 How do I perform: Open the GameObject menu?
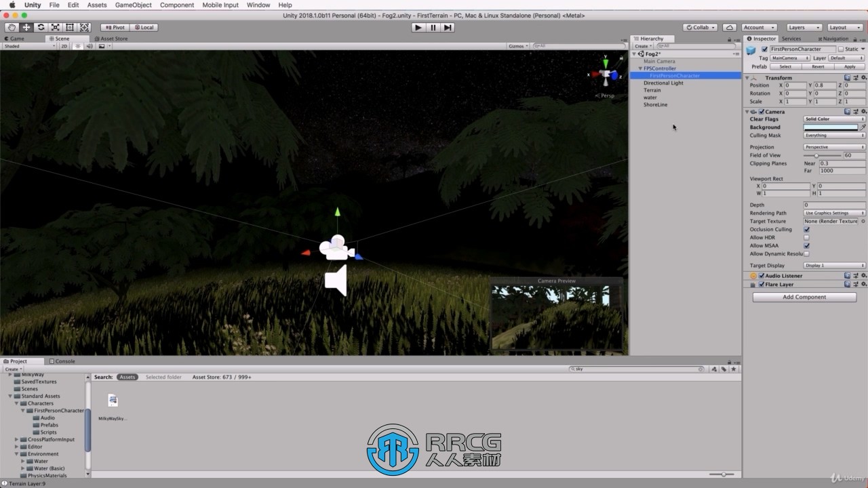(133, 5)
